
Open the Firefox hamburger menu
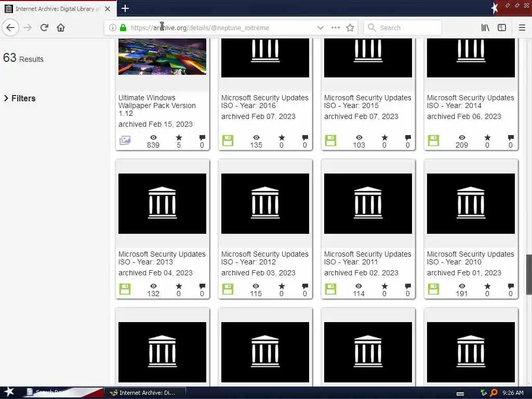522,28
